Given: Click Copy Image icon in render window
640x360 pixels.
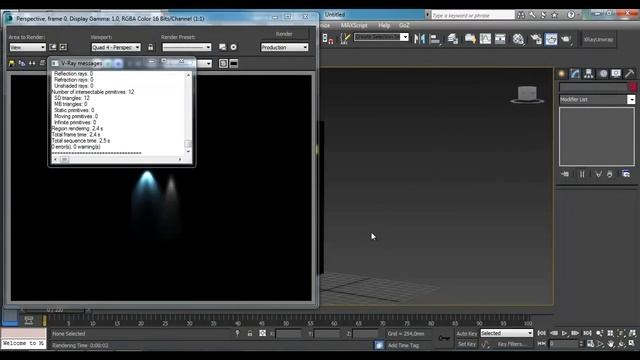Looking at the screenshot, I should (x=22, y=63).
